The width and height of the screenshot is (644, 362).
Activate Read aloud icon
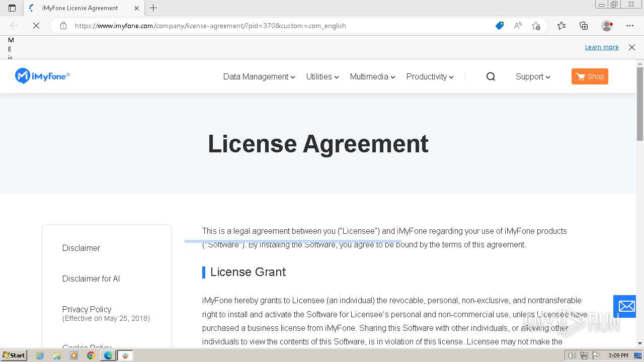tap(518, 26)
